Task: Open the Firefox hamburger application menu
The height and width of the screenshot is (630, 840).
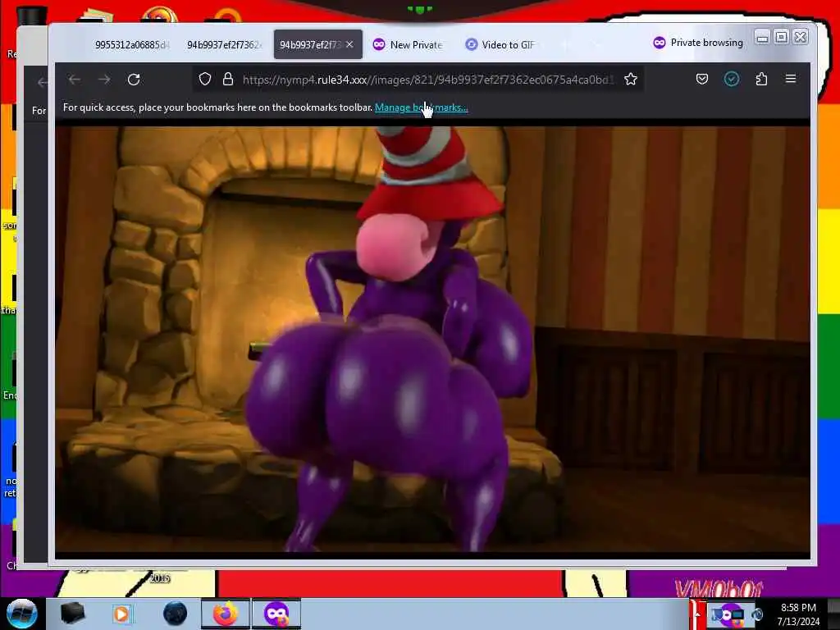Action: point(790,80)
